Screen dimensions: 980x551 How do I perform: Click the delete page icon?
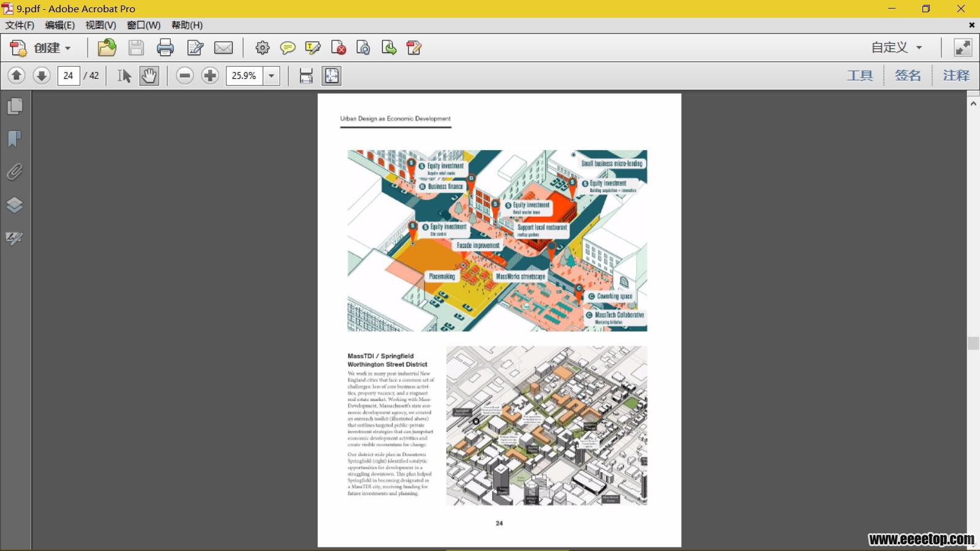(338, 48)
